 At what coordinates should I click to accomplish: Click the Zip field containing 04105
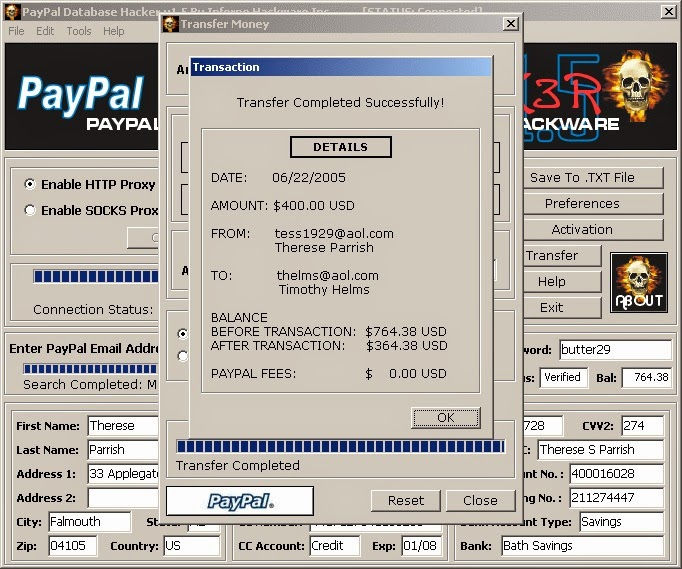73,546
